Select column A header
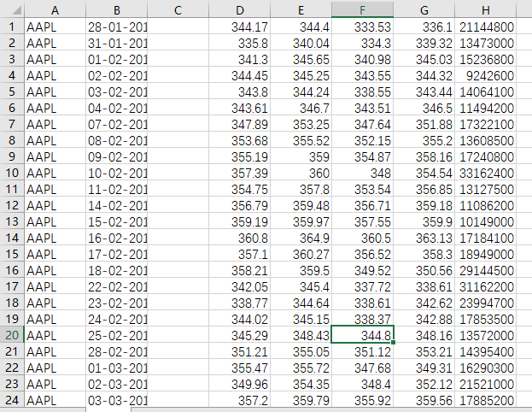Screen dimensions: 532x412 tap(55, 10)
